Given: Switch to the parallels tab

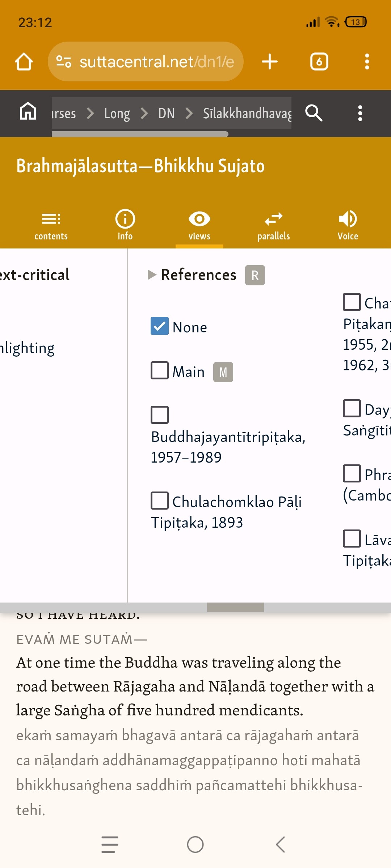Looking at the screenshot, I should point(273,226).
